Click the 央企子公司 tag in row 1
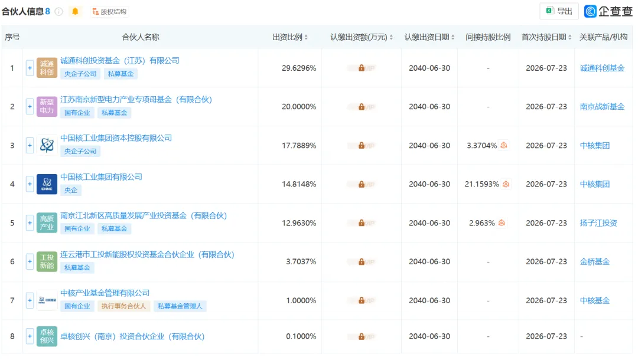 (x=80, y=74)
